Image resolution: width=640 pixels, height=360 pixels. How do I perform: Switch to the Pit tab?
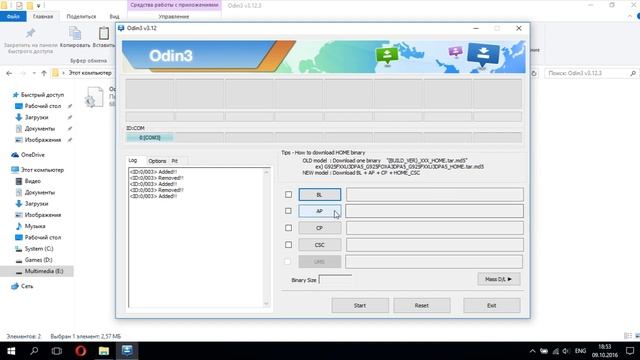pos(175,161)
